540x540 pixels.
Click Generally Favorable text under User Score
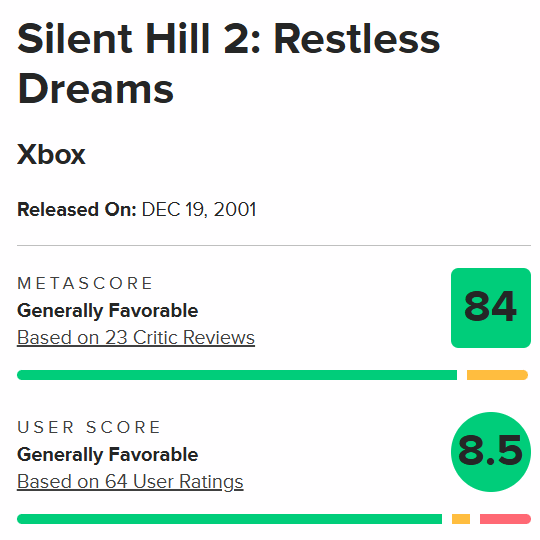[x=107, y=455]
